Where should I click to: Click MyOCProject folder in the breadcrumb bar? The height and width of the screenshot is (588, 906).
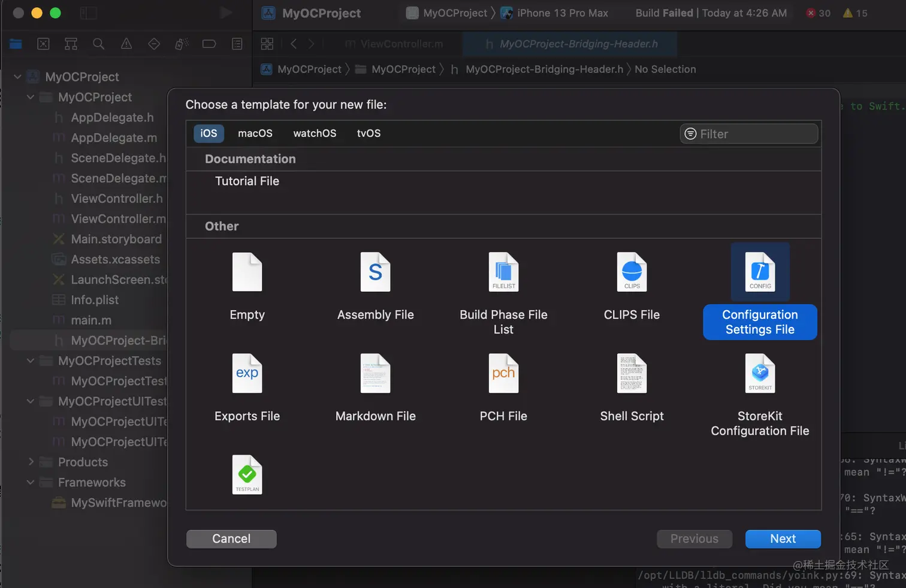tap(395, 69)
